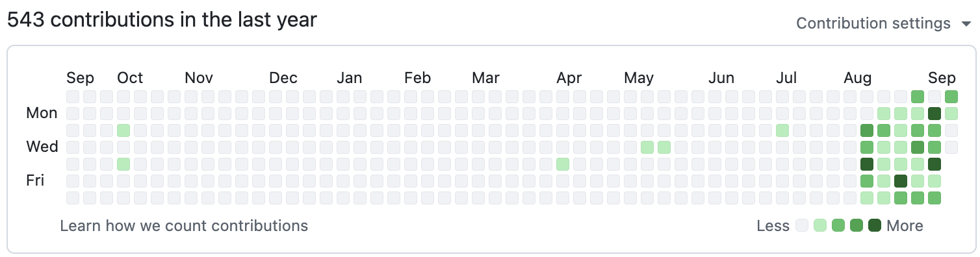Select the lightest green legend swatch

820,226
